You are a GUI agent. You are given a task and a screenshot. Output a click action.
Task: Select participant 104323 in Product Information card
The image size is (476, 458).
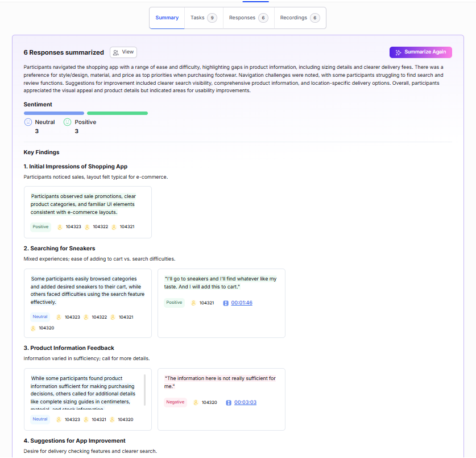pyautogui.click(x=72, y=419)
